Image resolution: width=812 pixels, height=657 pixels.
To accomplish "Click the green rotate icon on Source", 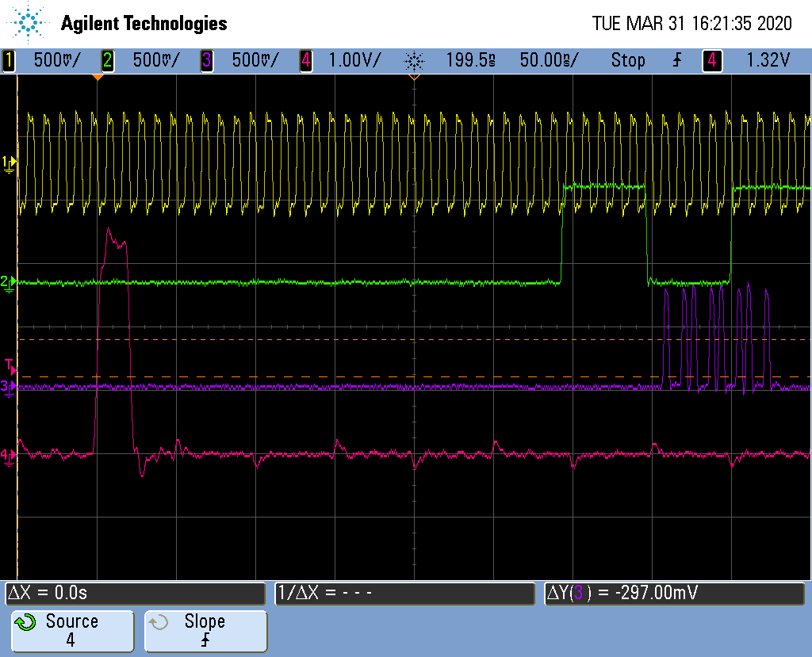I will 25,622.
